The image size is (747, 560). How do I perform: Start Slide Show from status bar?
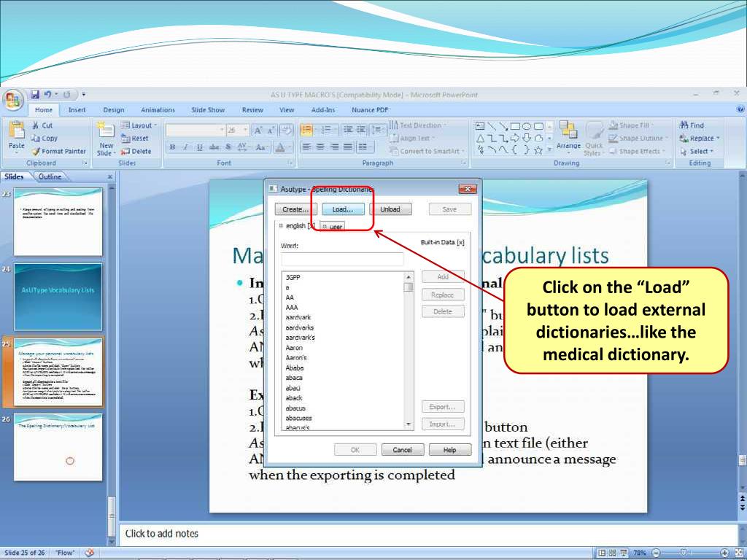tap(623, 553)
